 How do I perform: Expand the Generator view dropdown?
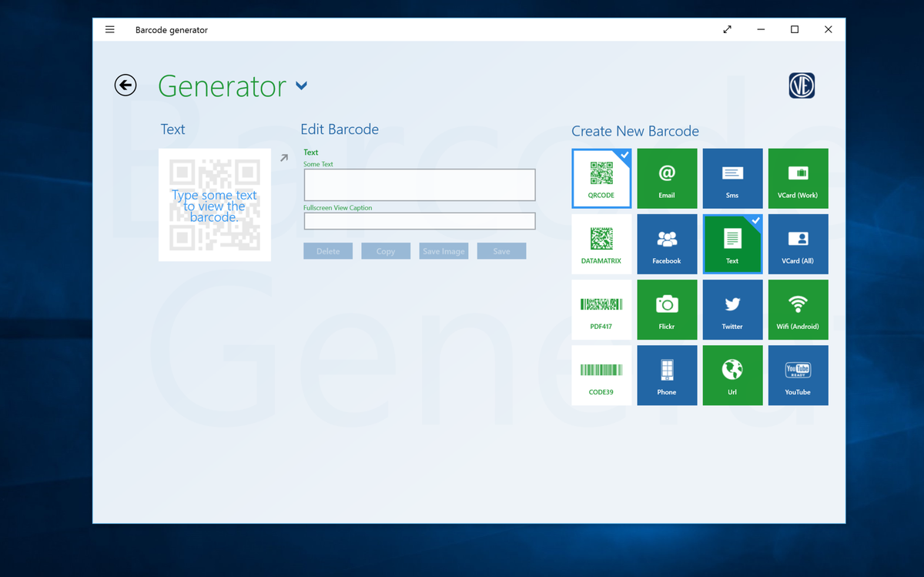click(x=301, y=86)
